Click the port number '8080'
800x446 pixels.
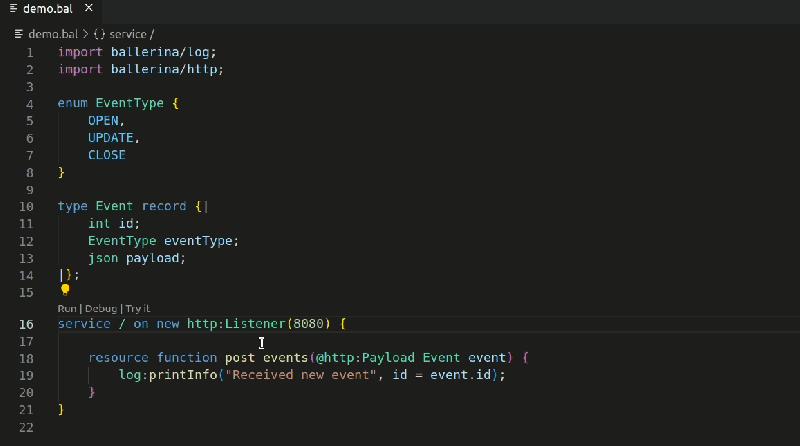tap(308, 324)
